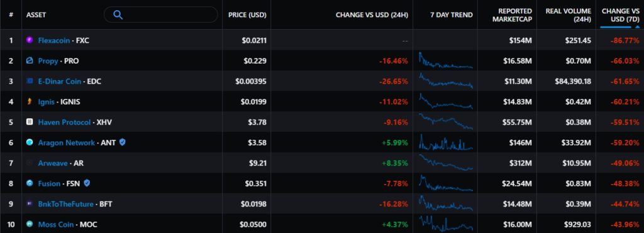Click the BnkToTheFuture logo icon
The width and height of the screenshot is (644, 233).
pyautogui.click(x=30, y=204)
